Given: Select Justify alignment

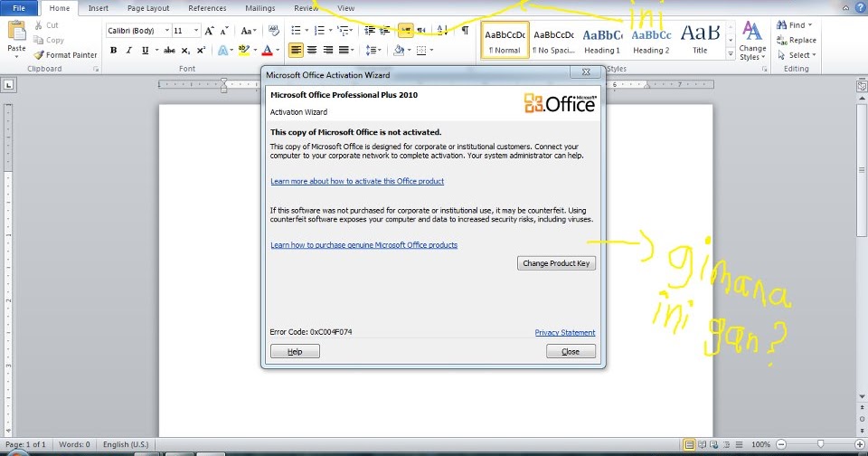Looking at the screenshot, I should 344,51.
